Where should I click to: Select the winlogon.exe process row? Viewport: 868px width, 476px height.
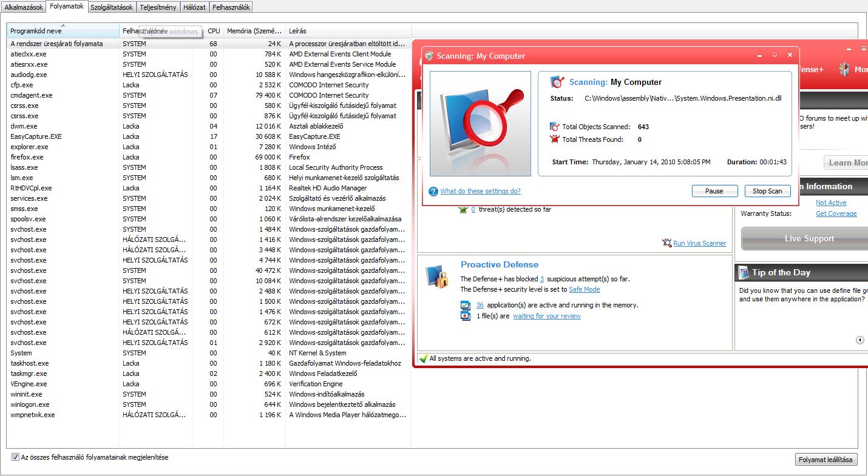point(209,404)
